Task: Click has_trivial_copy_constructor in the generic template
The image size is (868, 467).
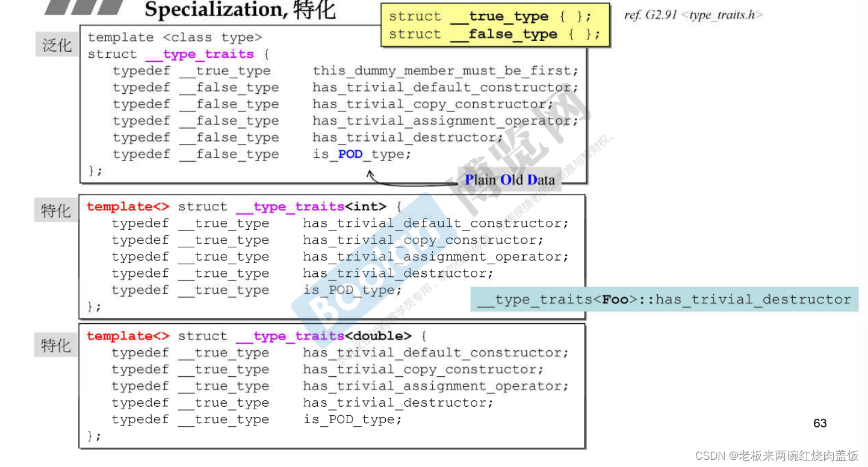Action: [x=433, y=104]
